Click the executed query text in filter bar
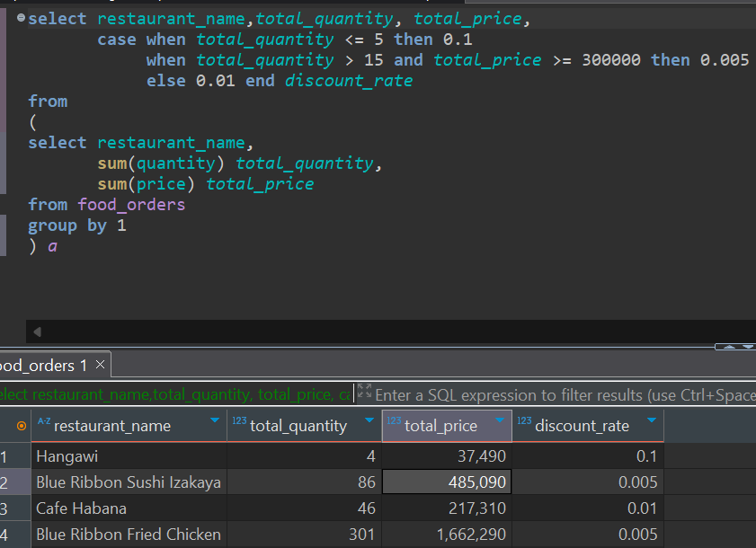 pyautogui.click(x=175, y=394)
